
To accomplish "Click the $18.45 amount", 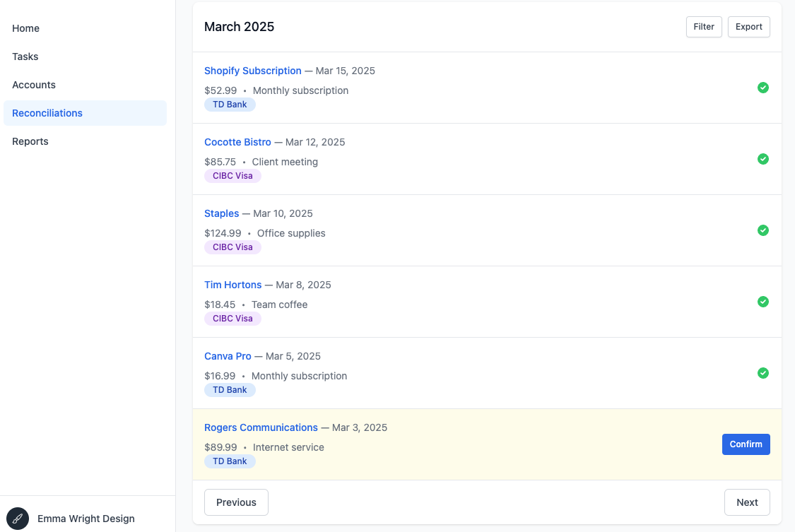I will tap(220, 305).
